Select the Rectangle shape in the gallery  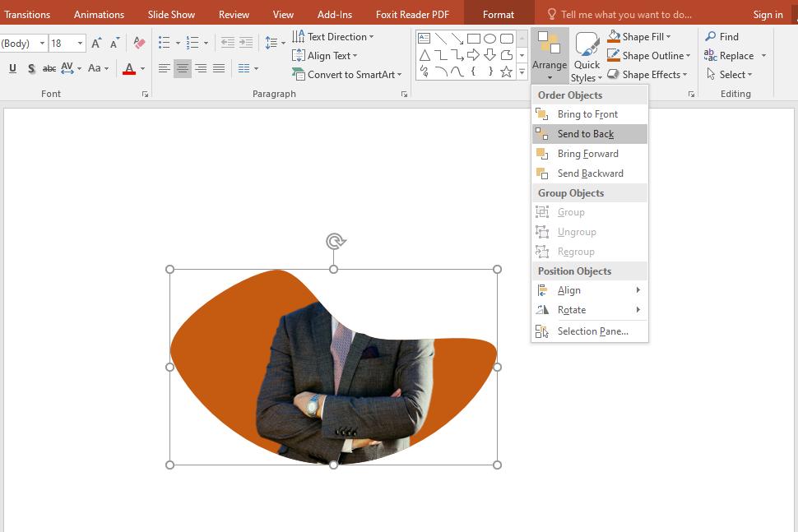click(x=474, y=38)
